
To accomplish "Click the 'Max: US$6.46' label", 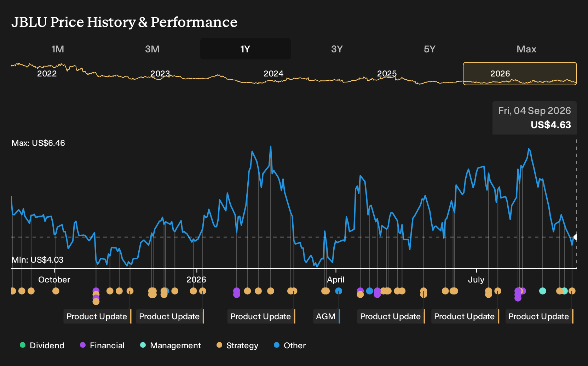I will [x=38, y=143].
